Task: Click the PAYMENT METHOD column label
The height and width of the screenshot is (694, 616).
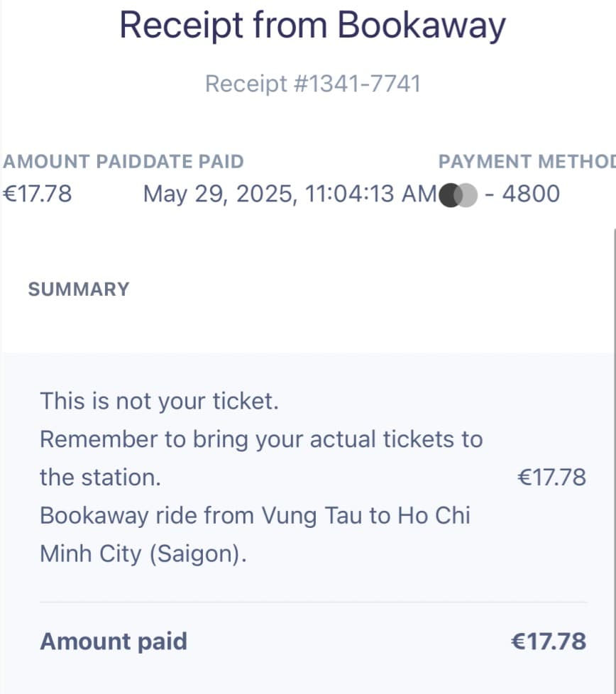Action: coord(527,162)
